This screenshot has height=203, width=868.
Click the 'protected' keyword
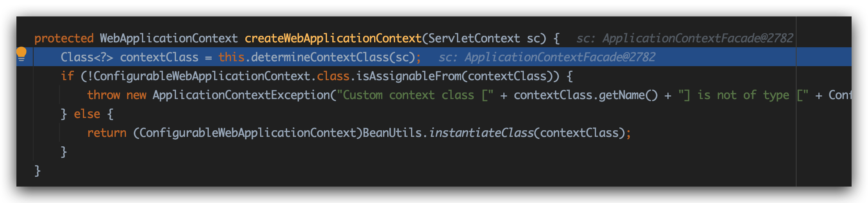pos(64,38)
